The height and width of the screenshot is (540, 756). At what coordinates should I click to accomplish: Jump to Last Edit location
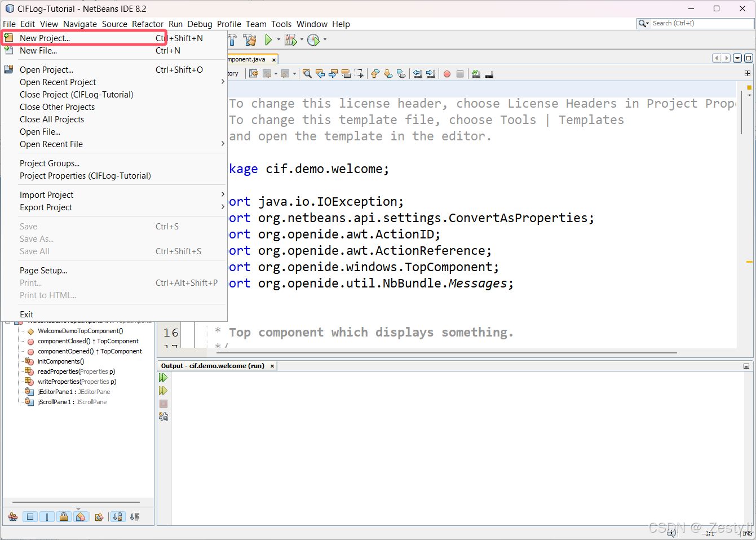(x=254, y=74)
